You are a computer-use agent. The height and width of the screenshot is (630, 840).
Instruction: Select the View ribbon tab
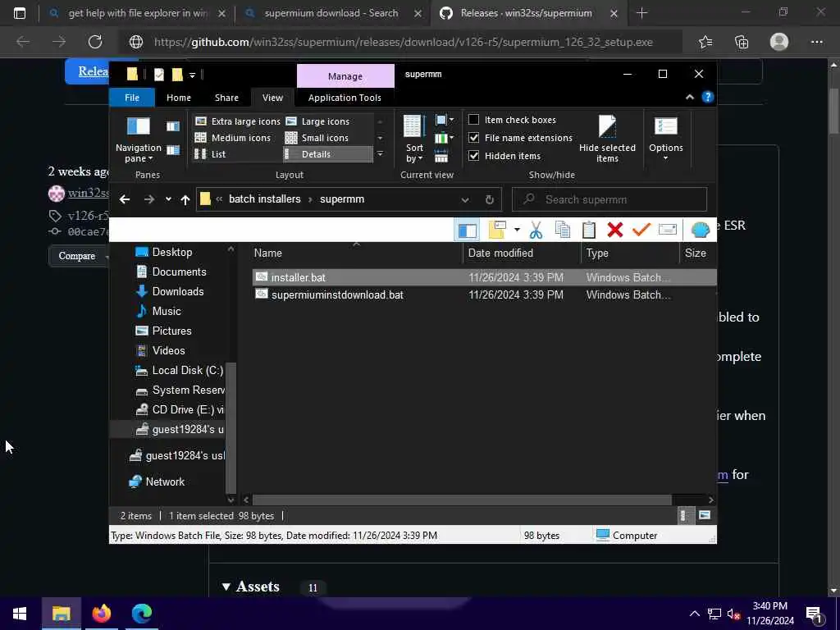click(x=272, y=98)
